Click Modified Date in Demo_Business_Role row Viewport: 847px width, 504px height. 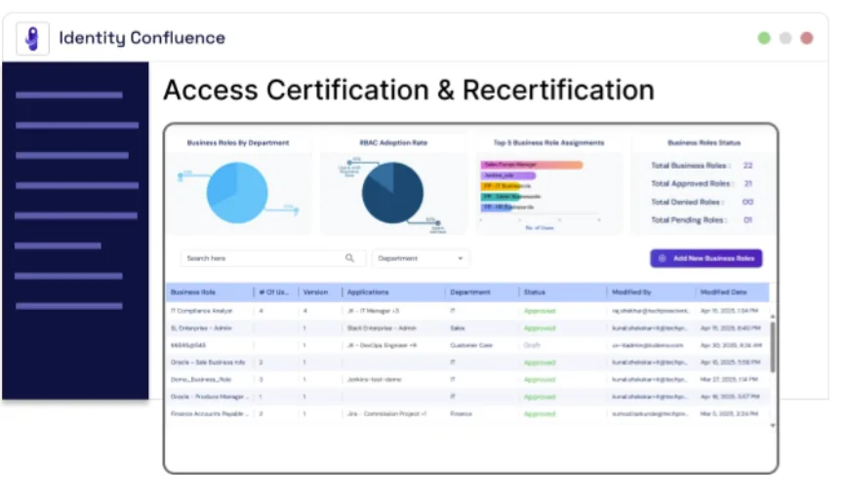729,380
